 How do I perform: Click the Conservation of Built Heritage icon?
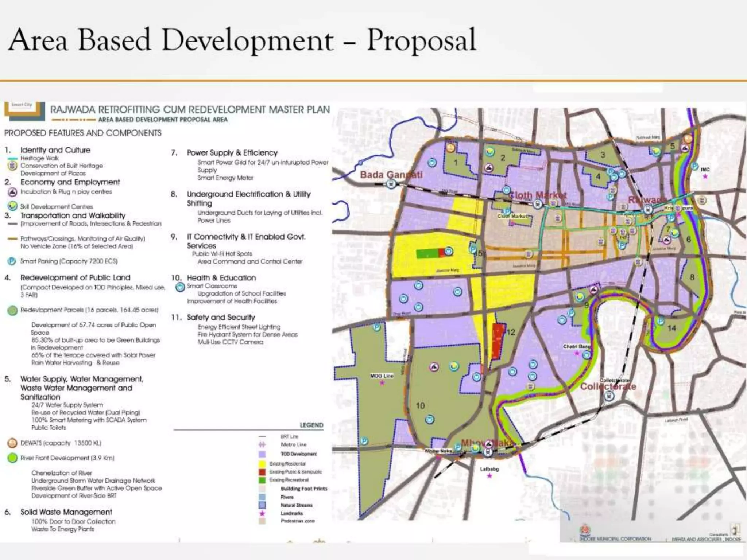tap(12, 166)
